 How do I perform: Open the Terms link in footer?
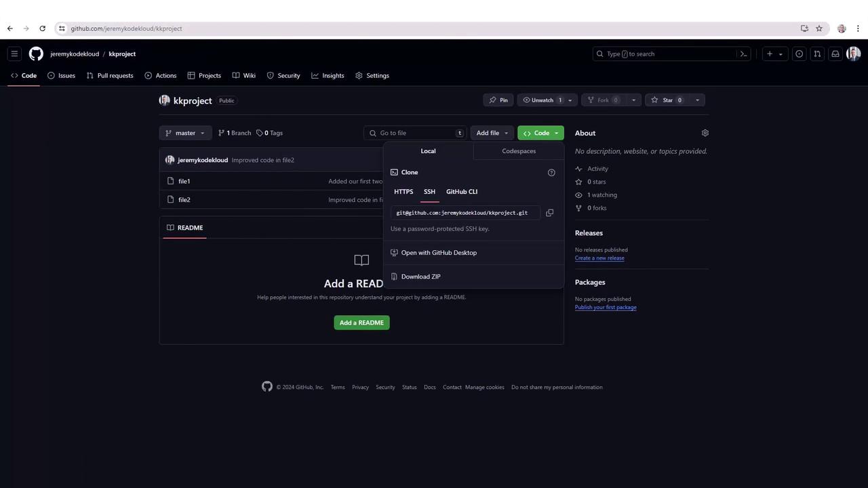pyautogui.click(x=338, y=388)
